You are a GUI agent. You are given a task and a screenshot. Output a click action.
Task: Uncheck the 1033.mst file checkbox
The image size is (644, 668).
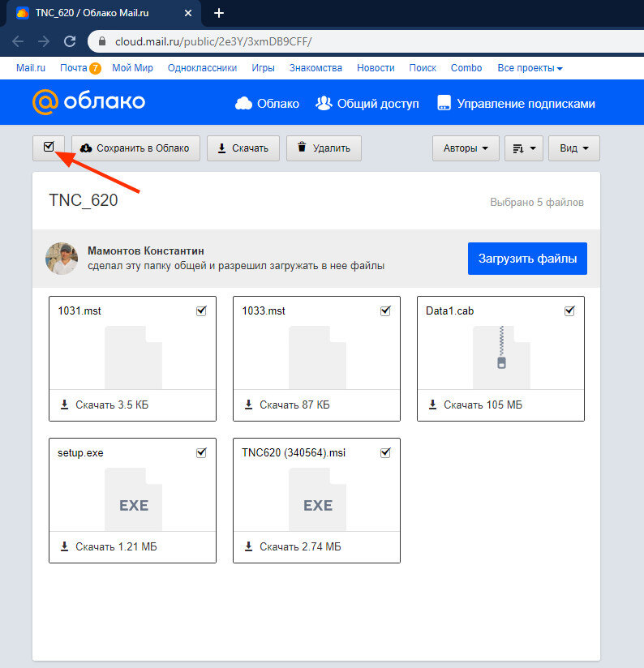coord(385,311)
